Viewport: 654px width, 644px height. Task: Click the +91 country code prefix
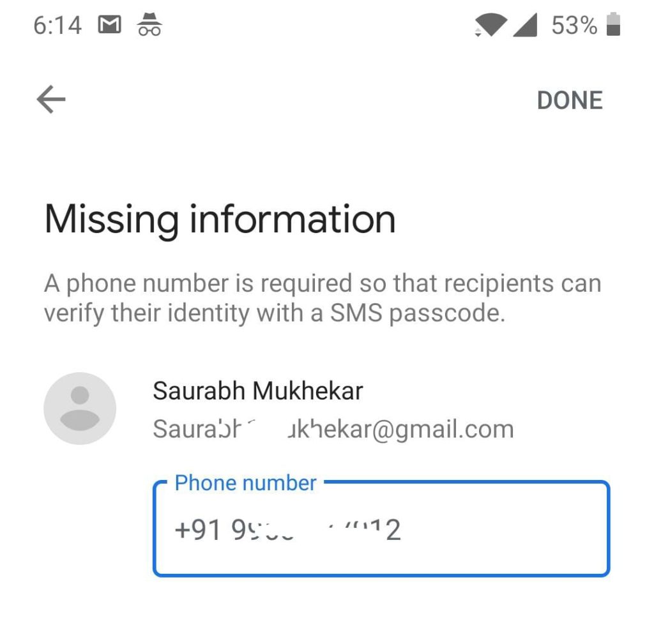click(197, 530)
